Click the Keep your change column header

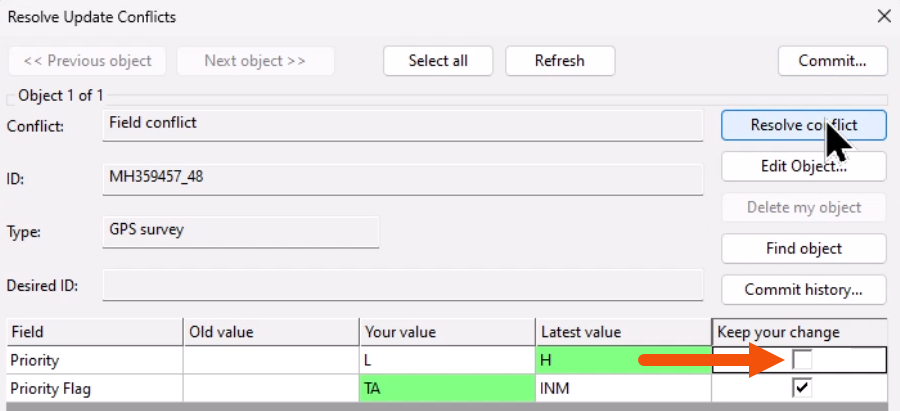(x=800, y=332)
